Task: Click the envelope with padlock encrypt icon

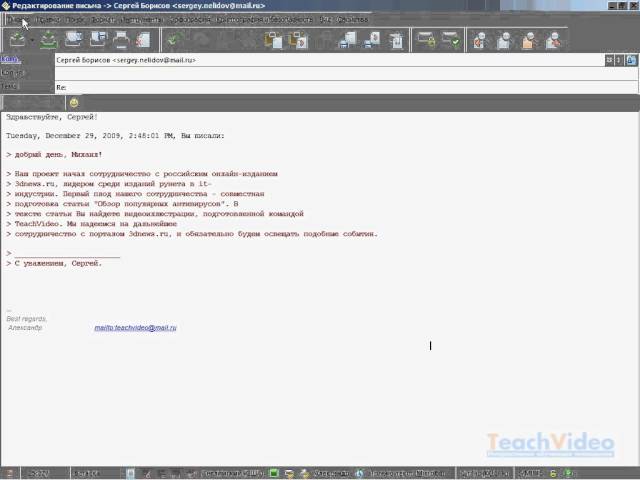Action: (426, 40)
